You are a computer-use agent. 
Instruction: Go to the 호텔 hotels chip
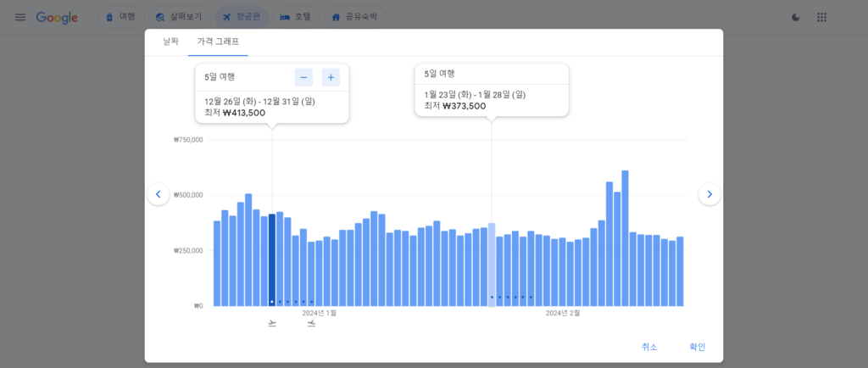296,18
